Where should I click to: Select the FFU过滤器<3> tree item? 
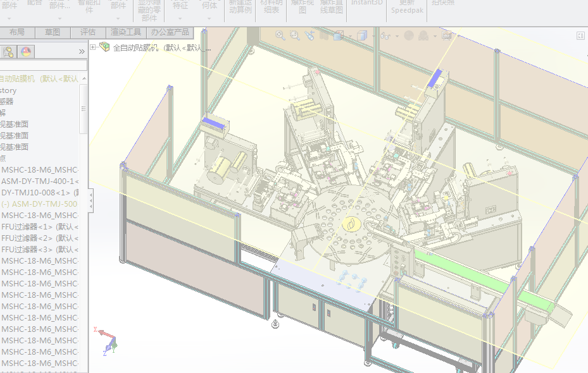(x=39, y=250)
